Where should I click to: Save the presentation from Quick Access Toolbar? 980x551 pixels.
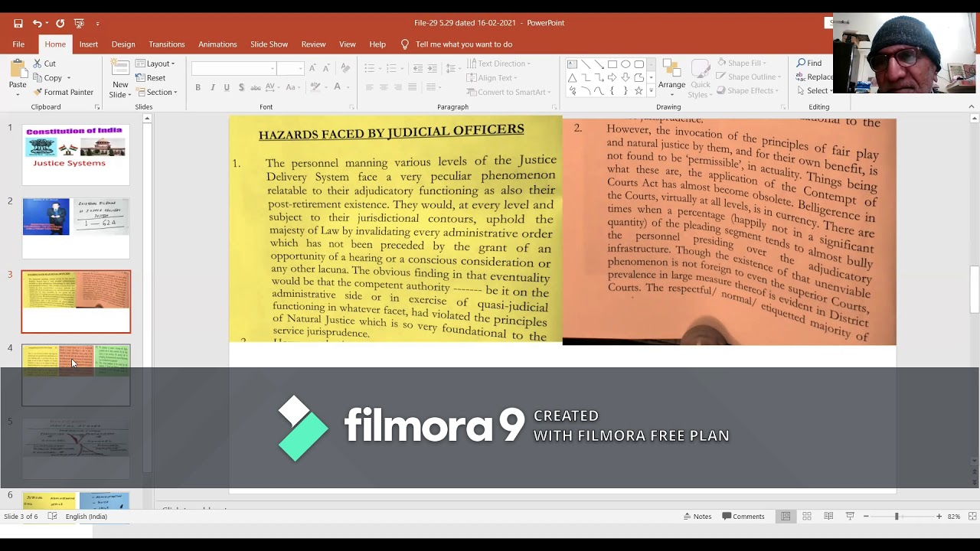click(x=18, y=23)
